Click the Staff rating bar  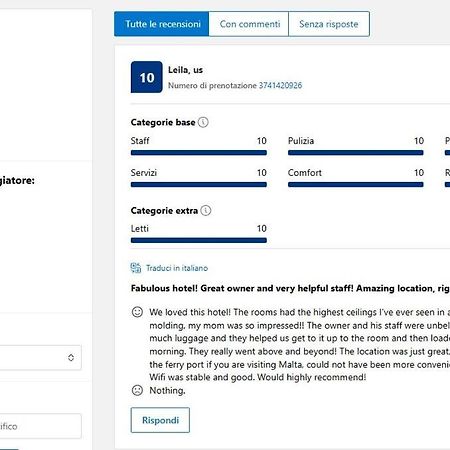(199, 153)
